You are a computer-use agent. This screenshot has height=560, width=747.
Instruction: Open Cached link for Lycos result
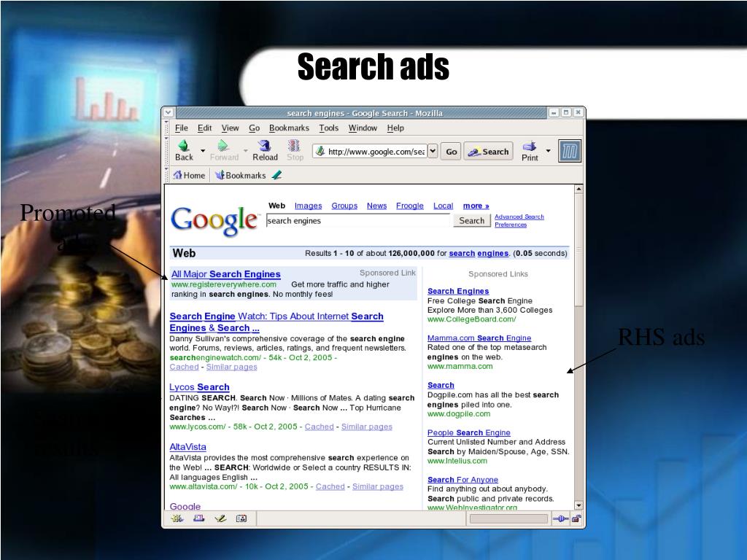(x=320, y=427)
